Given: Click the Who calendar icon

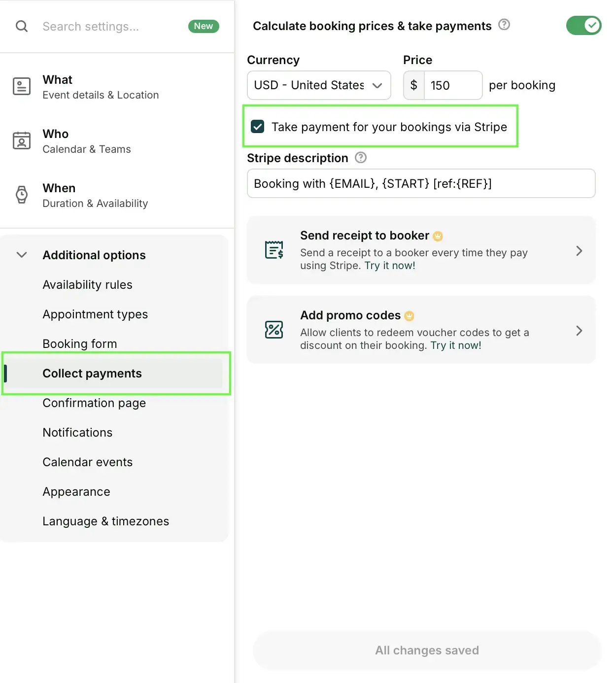Looking at the screenshot, I should 21,140.
